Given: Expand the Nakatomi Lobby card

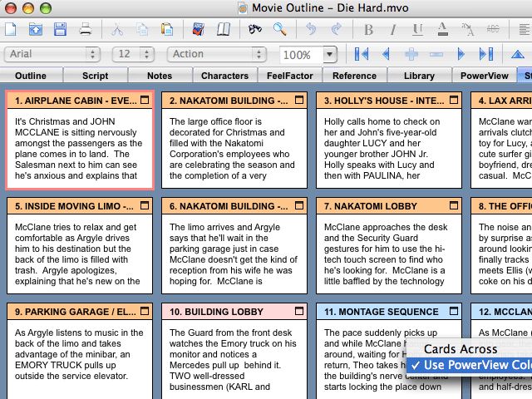Looking at the screenshot, I should (454, 205).
